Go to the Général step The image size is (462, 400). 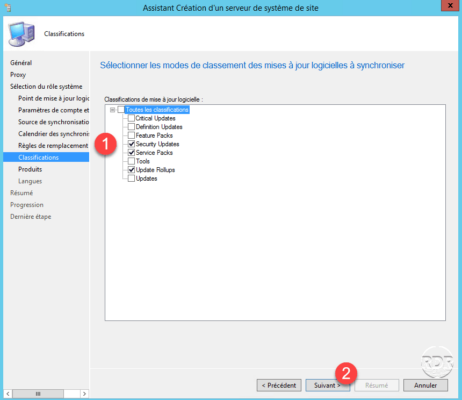click(x=21, y=63)
